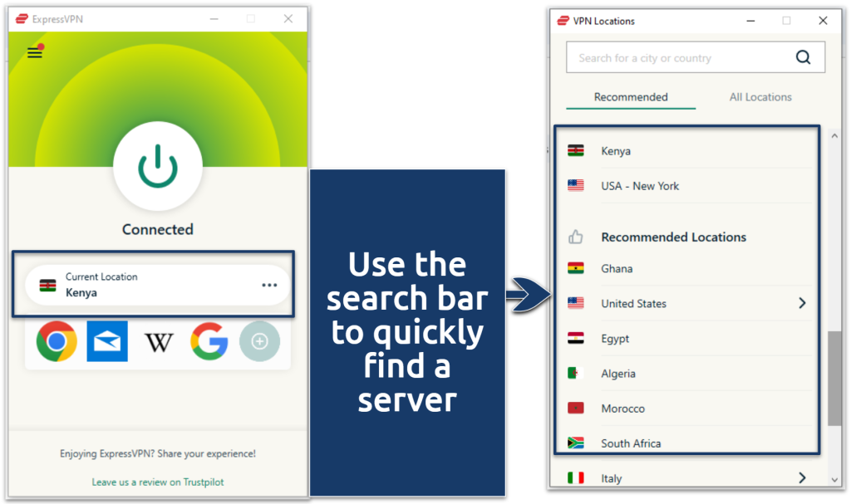Toggle the VPN connection power button
Screen dimensions: 851x504
pyautogui.click(x=158, y=166)
